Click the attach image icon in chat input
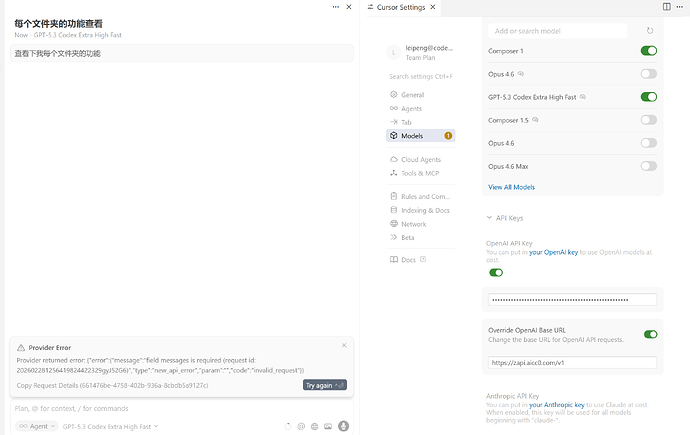The width and height of the screenshot is (690, 435). [x=328, y=426]
